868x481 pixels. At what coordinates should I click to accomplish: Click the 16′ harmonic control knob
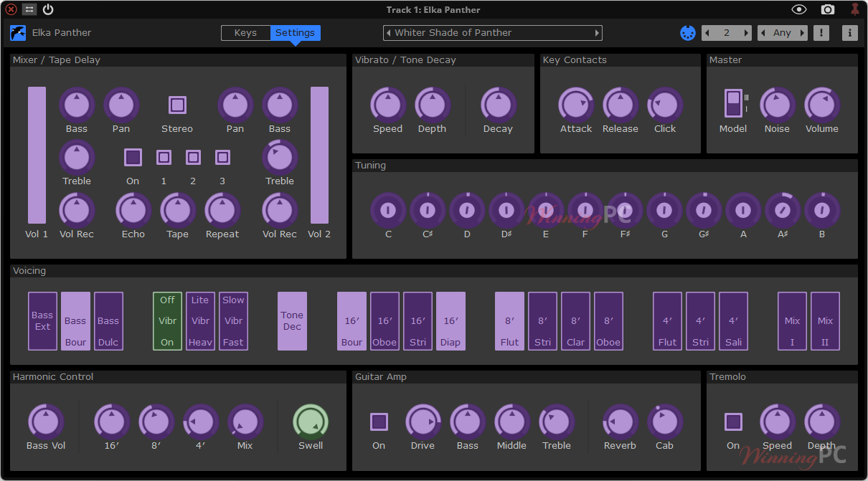pyautogui.click(x=112, y=422)
